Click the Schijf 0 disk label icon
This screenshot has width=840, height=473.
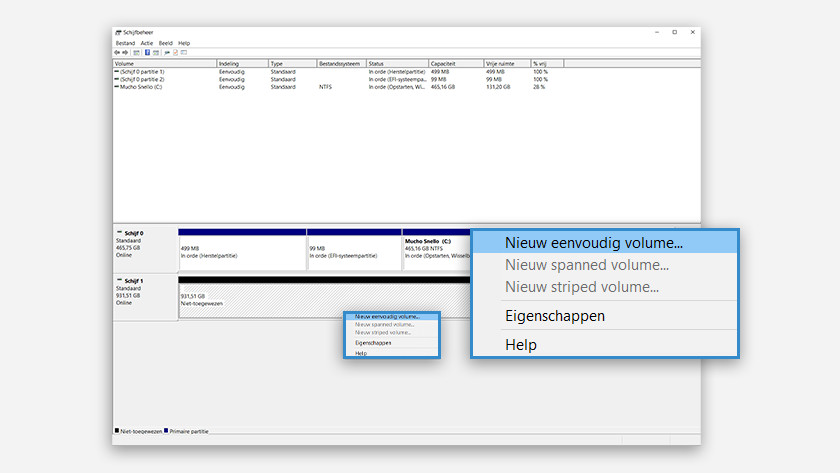pyautogui.click(x=119, y=233)
